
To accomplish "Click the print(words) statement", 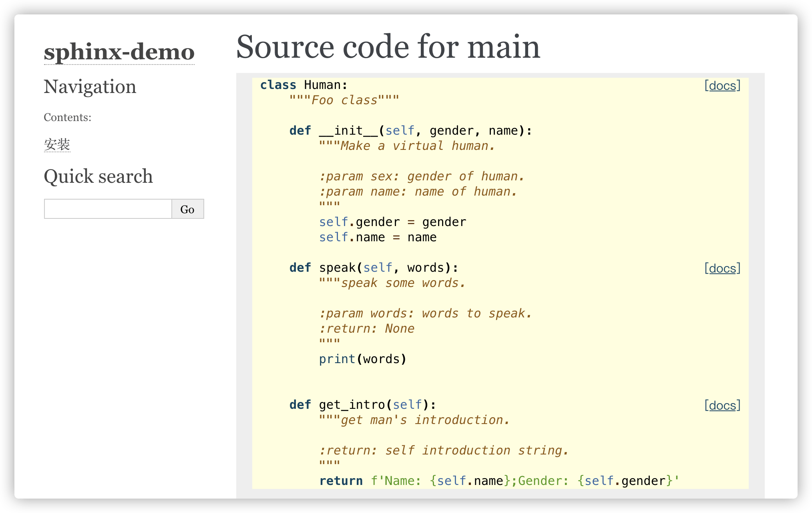I will (362, 359).
